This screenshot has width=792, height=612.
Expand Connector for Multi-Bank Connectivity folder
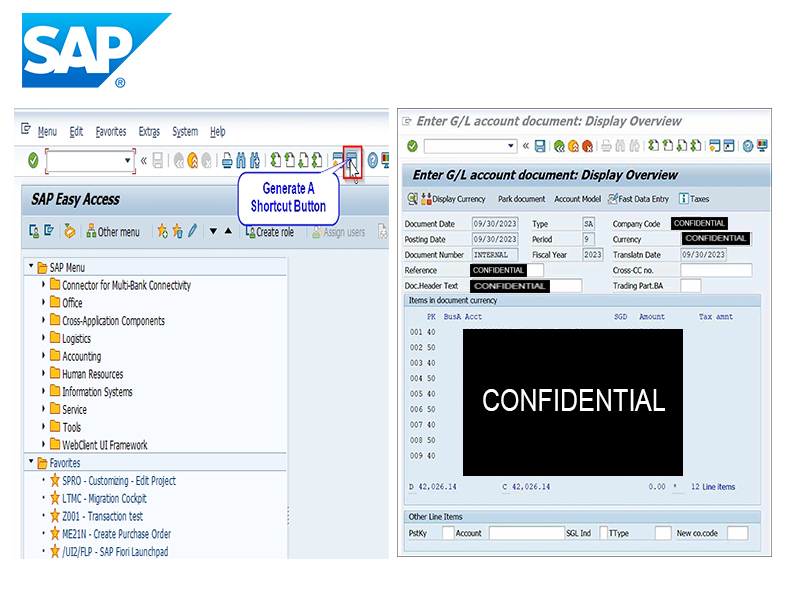pyautogui.click(x=43, y=284)
